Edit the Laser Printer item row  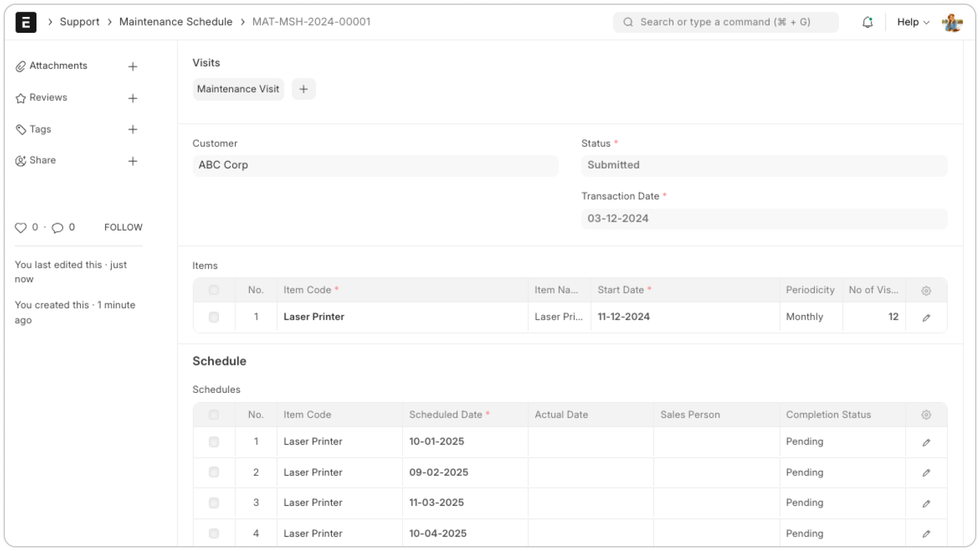click(x=926, y=317)
